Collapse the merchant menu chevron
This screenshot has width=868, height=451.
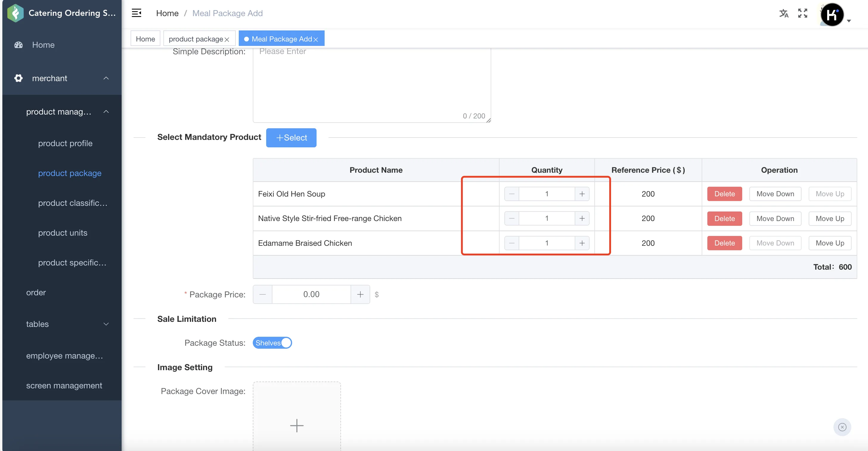(x=106, y=78)
